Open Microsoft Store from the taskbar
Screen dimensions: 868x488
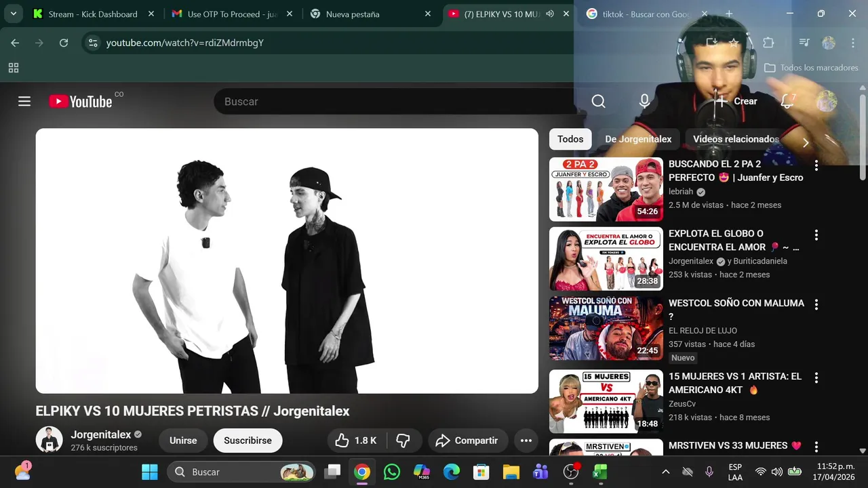(481, 472)
